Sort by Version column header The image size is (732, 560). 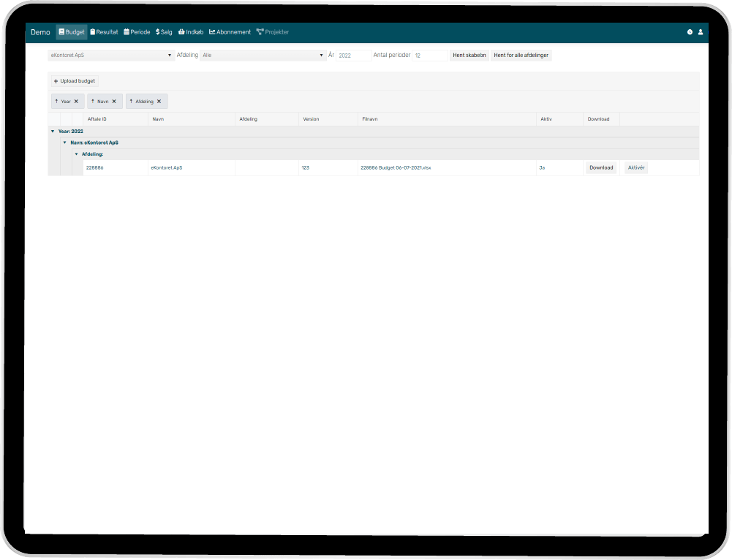(x=328, y=119)
